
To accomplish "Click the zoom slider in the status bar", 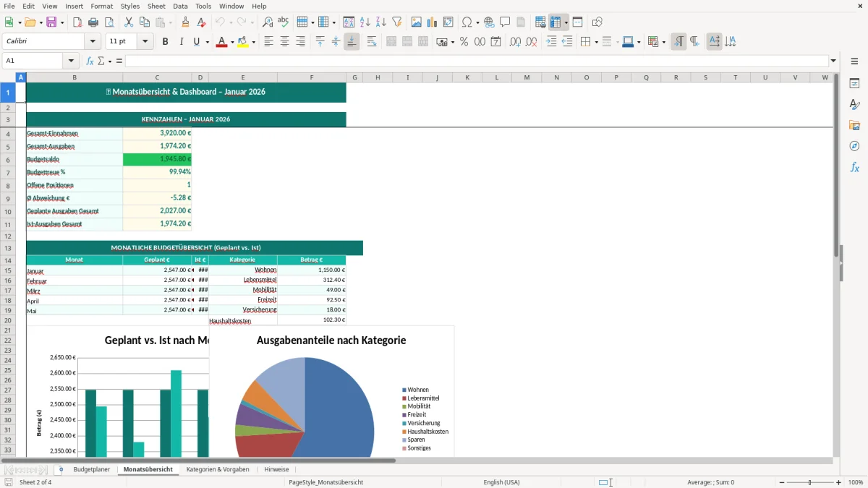I will (810, 482).
